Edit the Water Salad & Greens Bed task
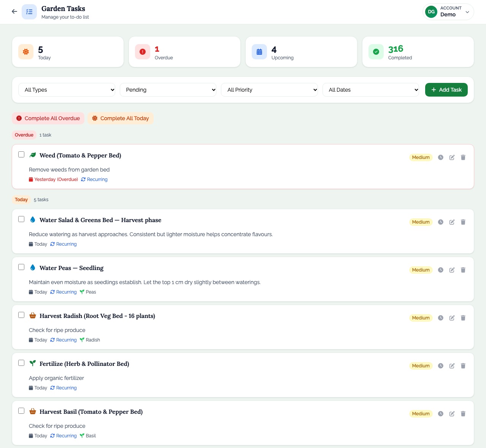This screenshot has width=486, height=448. point(452,222)
